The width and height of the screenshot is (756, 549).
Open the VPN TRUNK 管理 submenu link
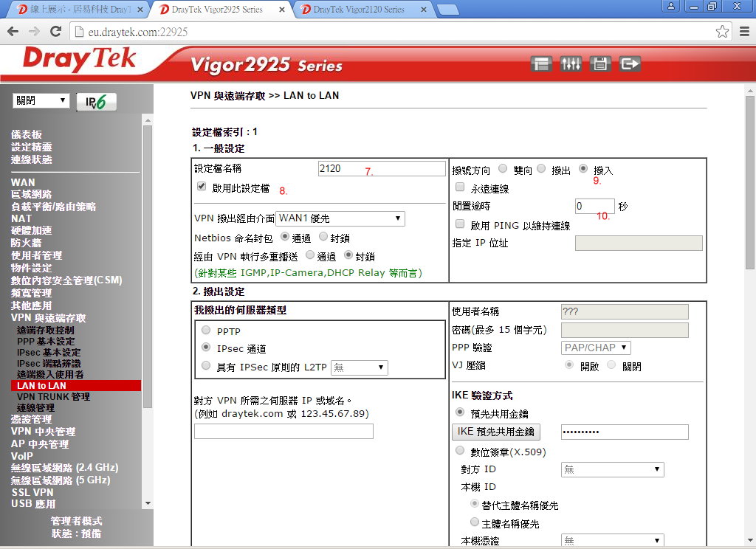tap(53, 397)
